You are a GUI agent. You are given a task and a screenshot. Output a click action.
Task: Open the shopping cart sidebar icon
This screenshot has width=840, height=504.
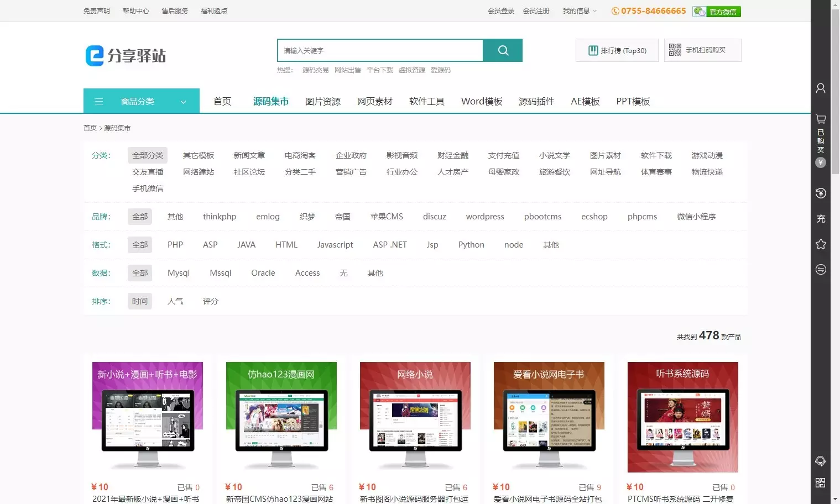coord(821,119)
